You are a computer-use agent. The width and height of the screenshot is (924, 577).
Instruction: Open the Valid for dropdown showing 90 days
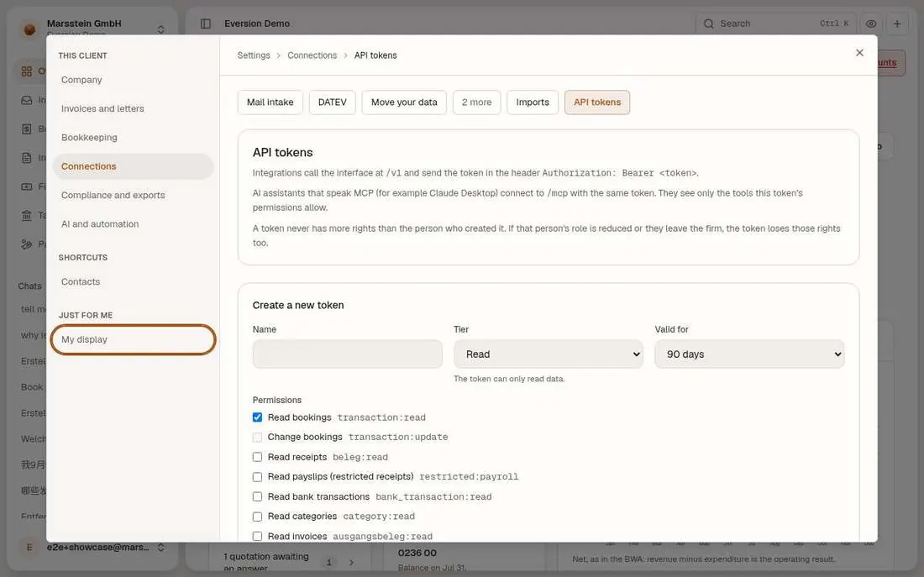749,354
